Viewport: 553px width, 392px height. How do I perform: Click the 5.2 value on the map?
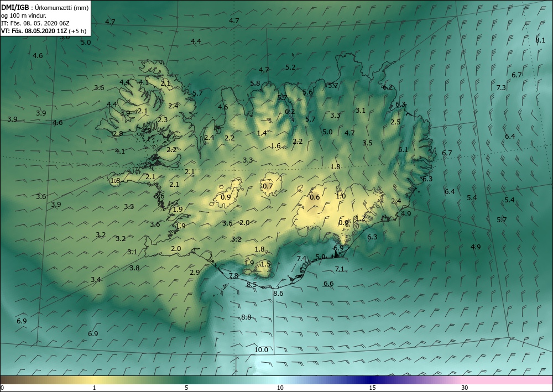click(x=290, y=67)
